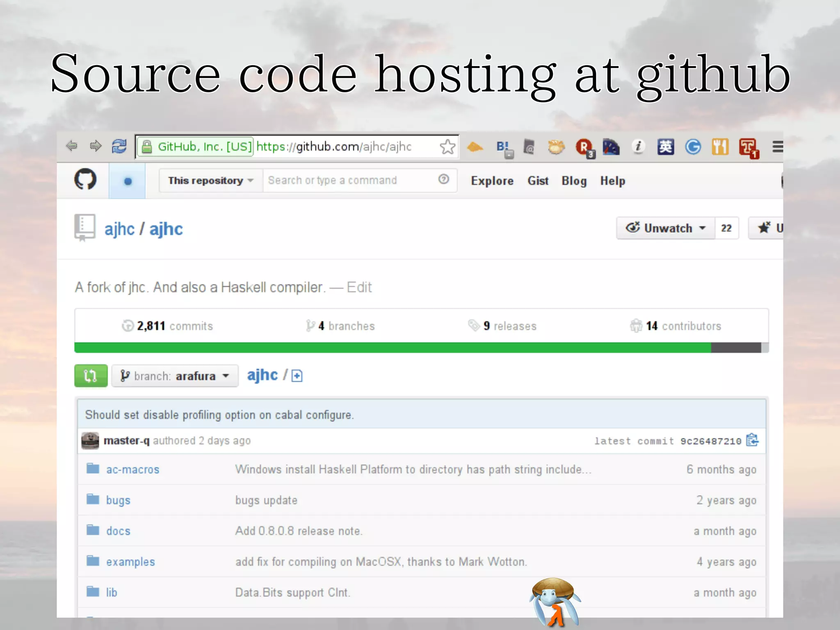Open the Unwatch dropdown
840x630 pixels.
point(666,228)
